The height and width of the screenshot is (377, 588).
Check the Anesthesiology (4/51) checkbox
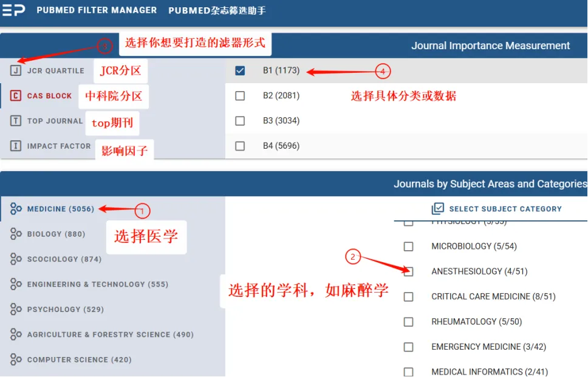pyautogui.click(x=408, y=271)
